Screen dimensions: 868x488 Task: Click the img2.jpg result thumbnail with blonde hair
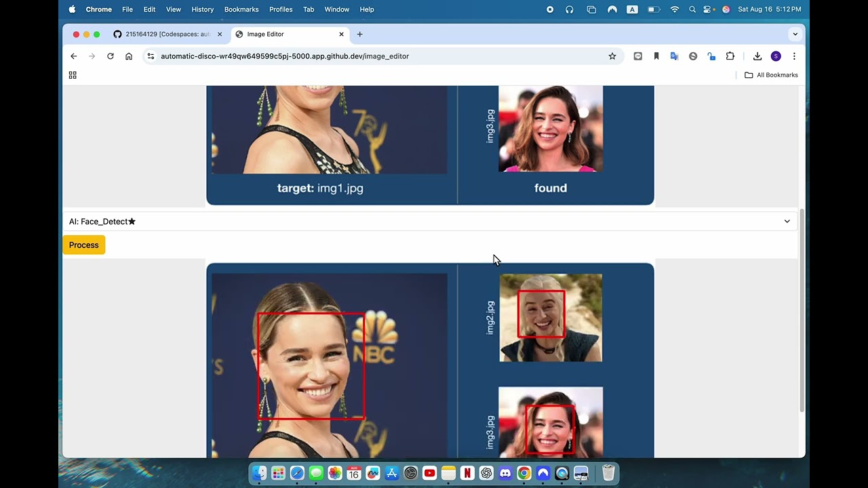(x=551, y=318)
